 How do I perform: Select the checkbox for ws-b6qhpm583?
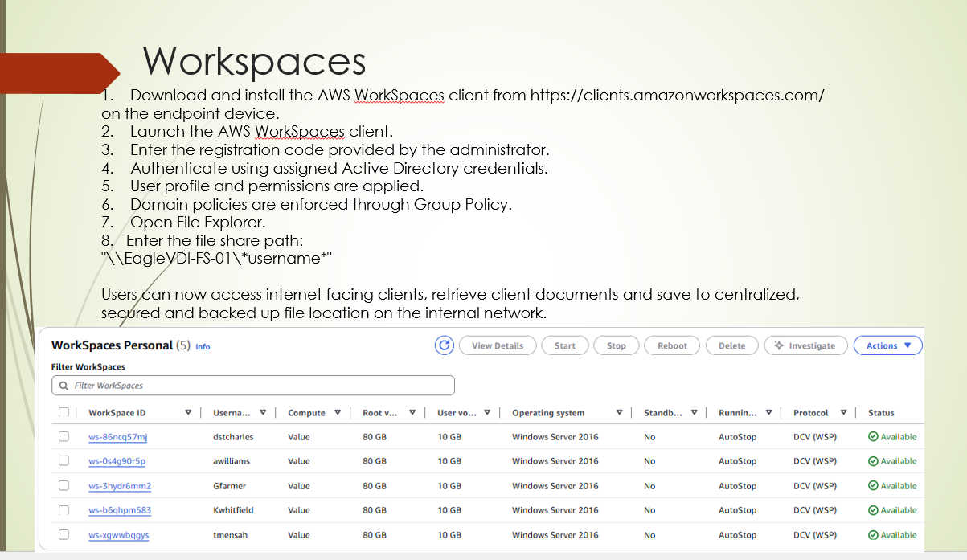coord(64,510)
